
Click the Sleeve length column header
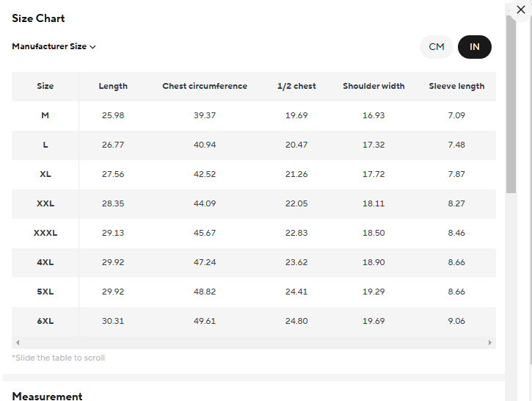click(x=456, y=87)
